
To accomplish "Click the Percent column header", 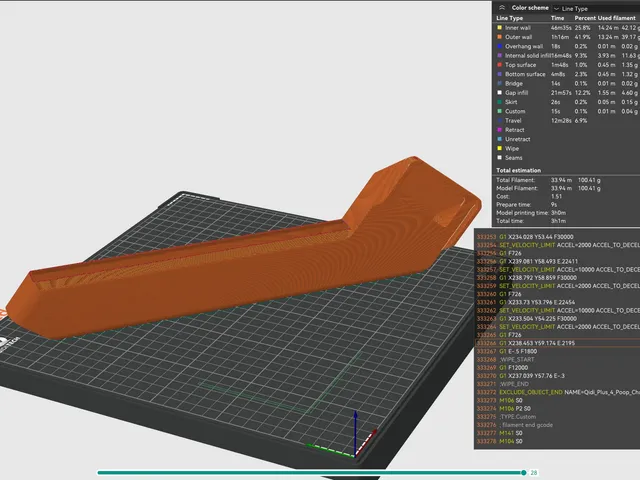I will (585, 18).
